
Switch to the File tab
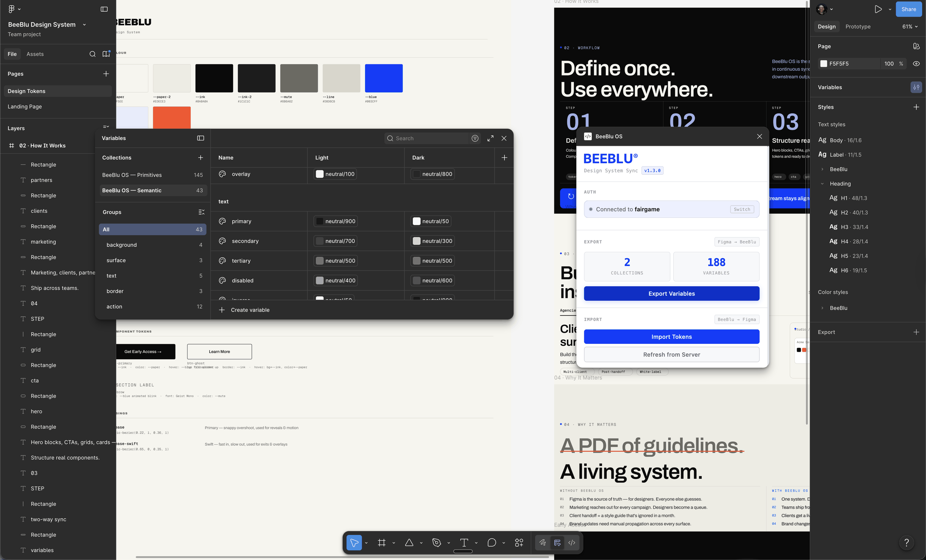point(12,54)
